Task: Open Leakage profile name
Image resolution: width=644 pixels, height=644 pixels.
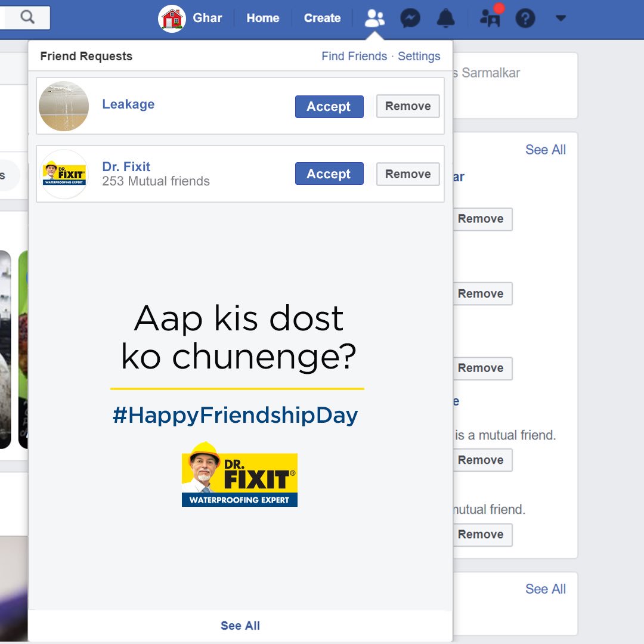Action: point(128,104)
